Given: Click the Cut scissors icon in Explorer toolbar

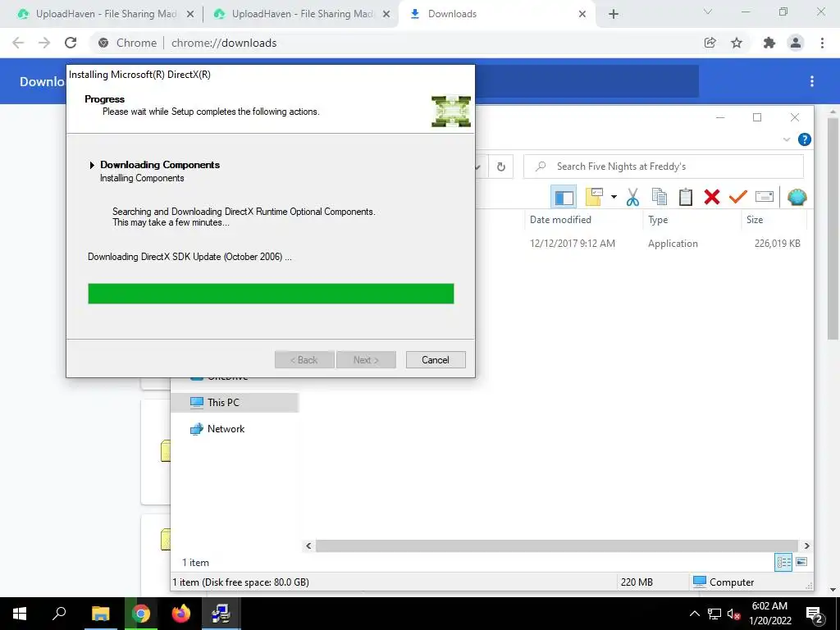Looking at the screenshot, I should coord(632,197).
